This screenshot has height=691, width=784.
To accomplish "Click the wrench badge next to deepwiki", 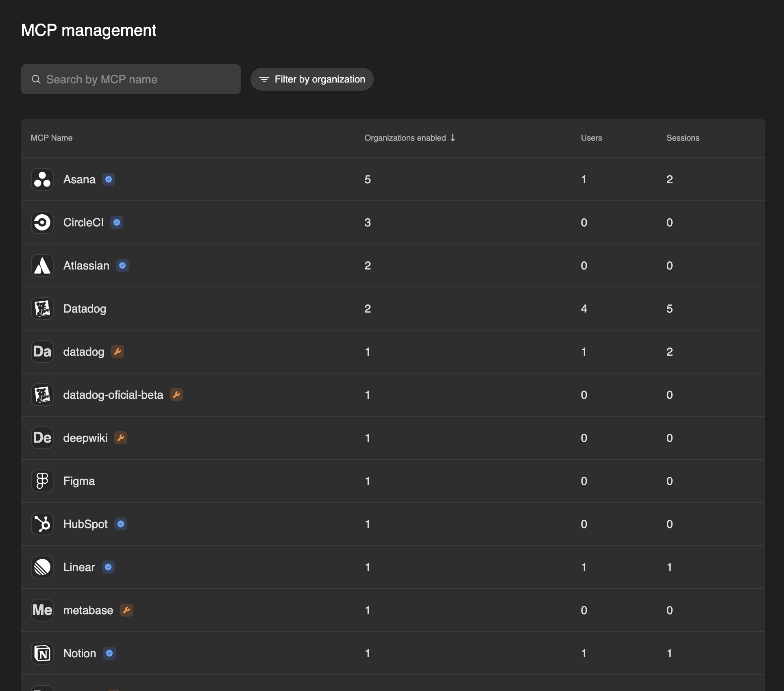I will (x=121, y=438).
